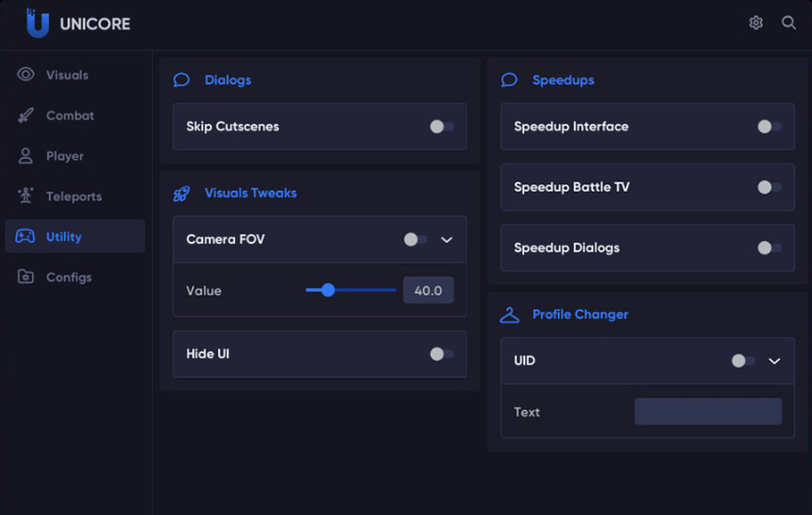The width and height of the screenshot is (812, 515).
Task: Click the Visuals Tweaks rocket icon
Action: (181, 194)
